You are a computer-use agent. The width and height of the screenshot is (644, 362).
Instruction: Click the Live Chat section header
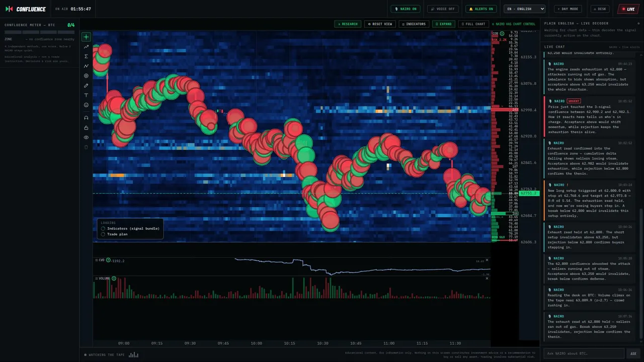[554, 47]
